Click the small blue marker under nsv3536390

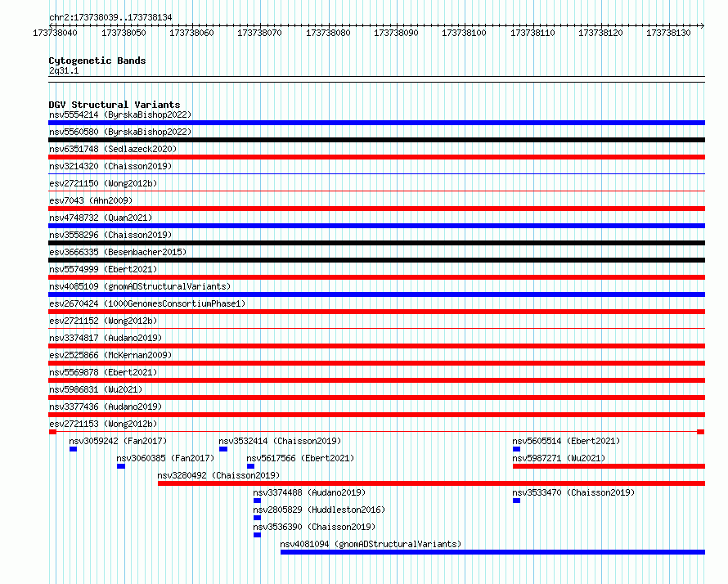(x=257, y=535)
